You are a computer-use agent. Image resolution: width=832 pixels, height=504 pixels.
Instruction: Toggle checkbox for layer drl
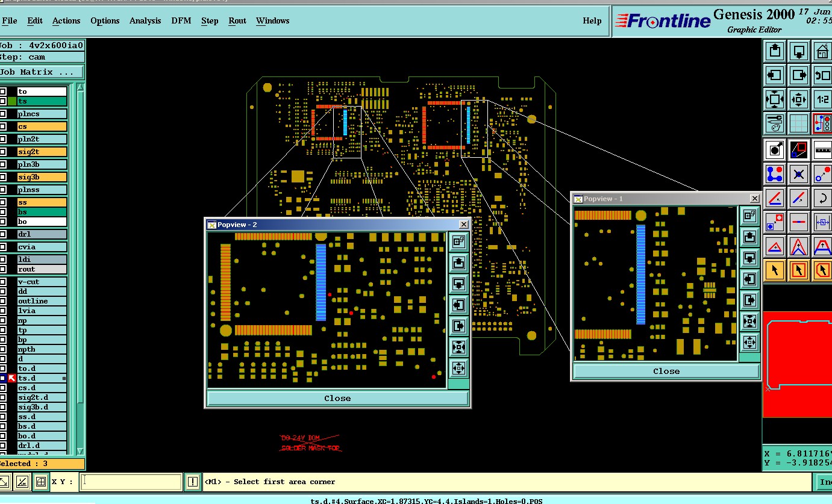pyautogui.click(x=3, y=234)
